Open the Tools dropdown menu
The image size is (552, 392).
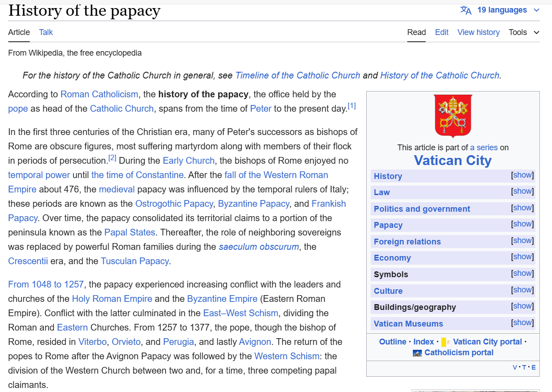point(524,32)
